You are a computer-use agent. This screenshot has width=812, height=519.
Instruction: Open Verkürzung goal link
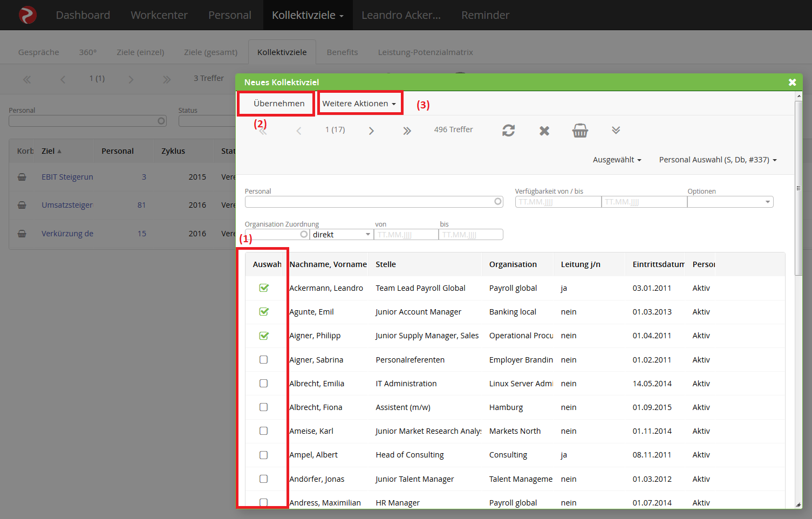(x=67, y=234)
